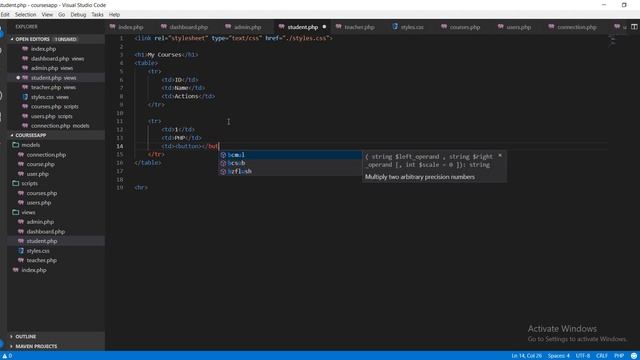Open dashboard.php views in Open Editors
Image resolution: width=640 pixels, height=360 pixels.
coord(57,59)
